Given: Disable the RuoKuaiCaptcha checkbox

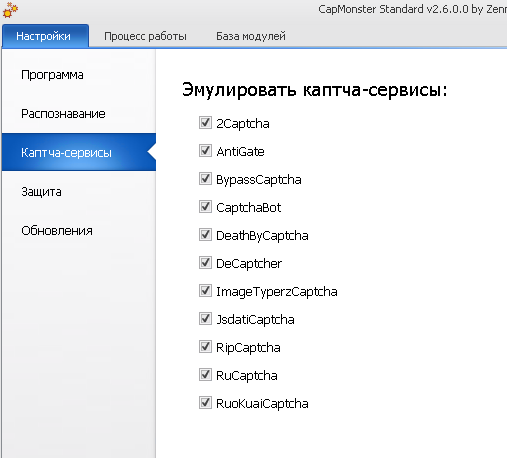Looking at the screenshot, I should pyautogui.click(x=205, y=403).
